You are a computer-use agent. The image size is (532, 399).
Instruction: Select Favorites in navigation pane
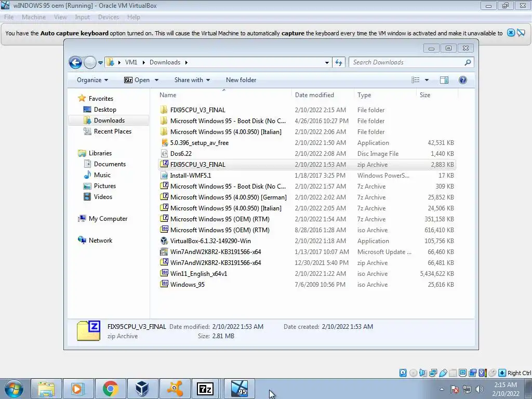coord(101,99)
